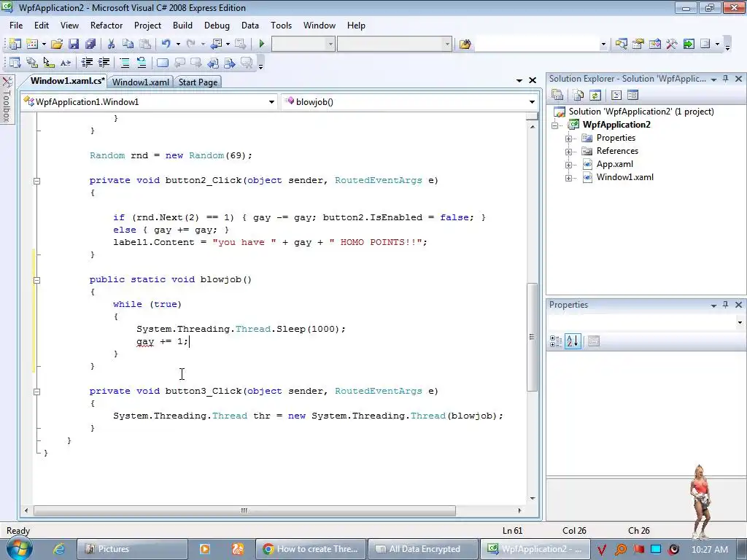The image size is (747, 560).
Task: Click View Code icon in Solution Explorer
Action: point(616,96)
